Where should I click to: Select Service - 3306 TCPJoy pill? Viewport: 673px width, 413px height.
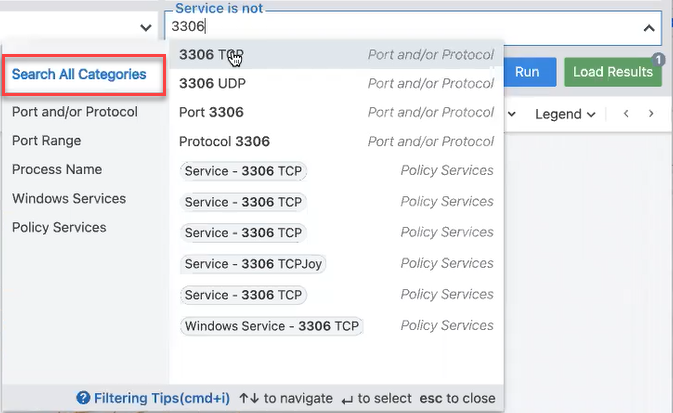coord(254,264)
